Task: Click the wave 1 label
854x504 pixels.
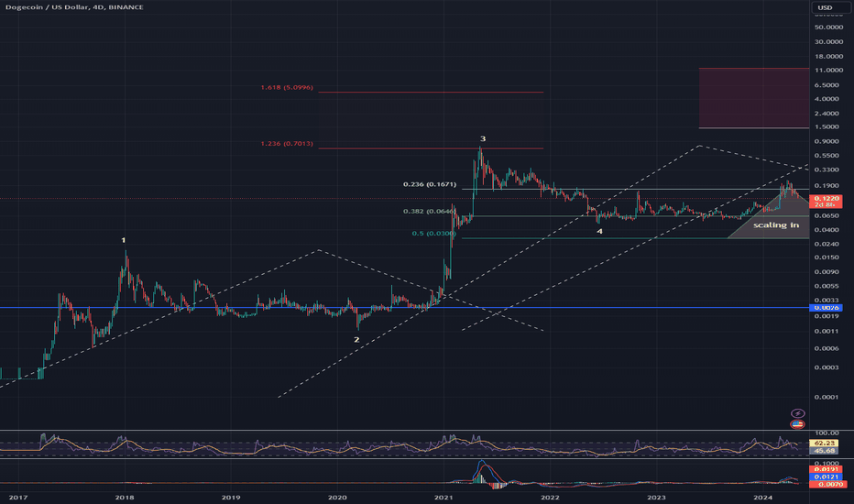Action: tap(123, 240)
